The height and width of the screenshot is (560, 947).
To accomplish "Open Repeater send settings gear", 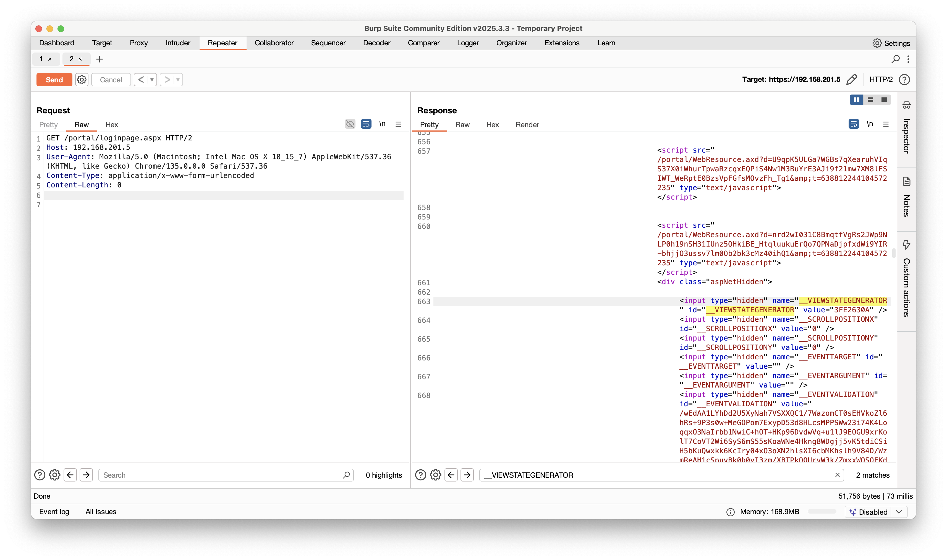I will 82,80.
